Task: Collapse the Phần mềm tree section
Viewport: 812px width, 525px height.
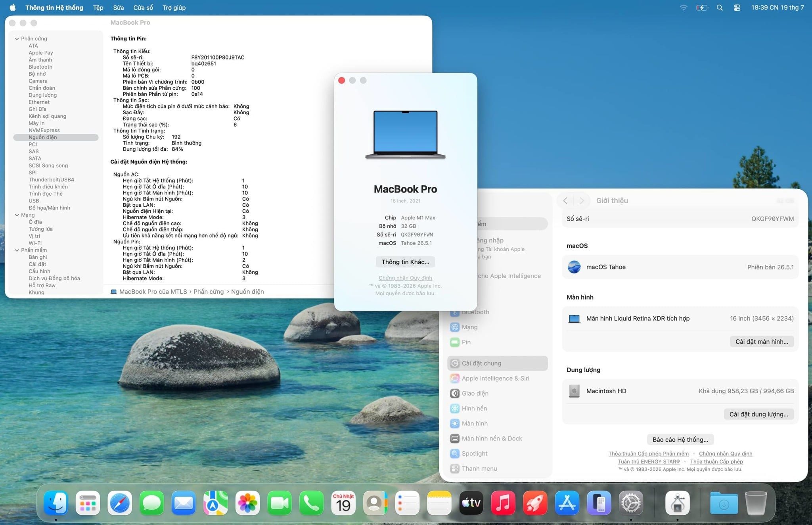Action: (x=17, y=250)
